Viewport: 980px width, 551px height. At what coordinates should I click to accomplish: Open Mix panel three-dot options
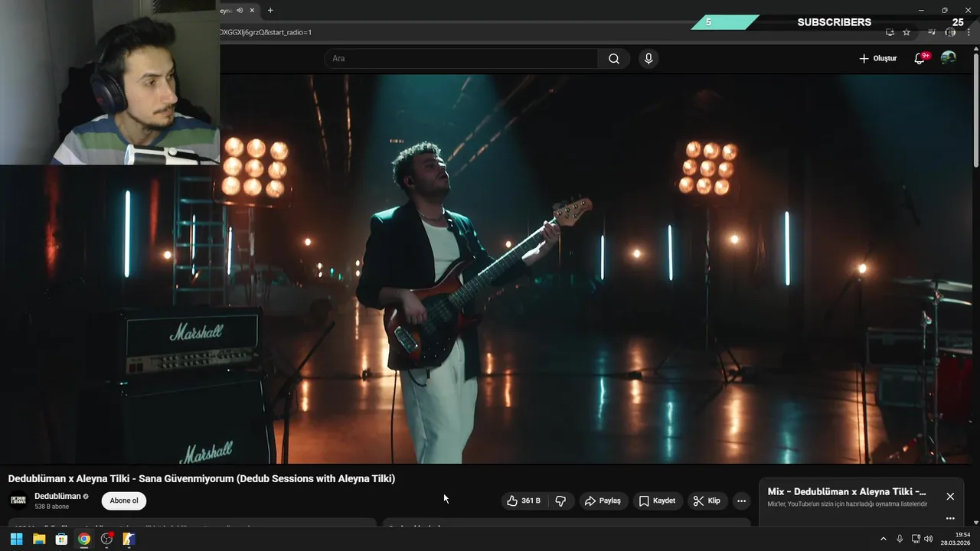tap(950, 518)
